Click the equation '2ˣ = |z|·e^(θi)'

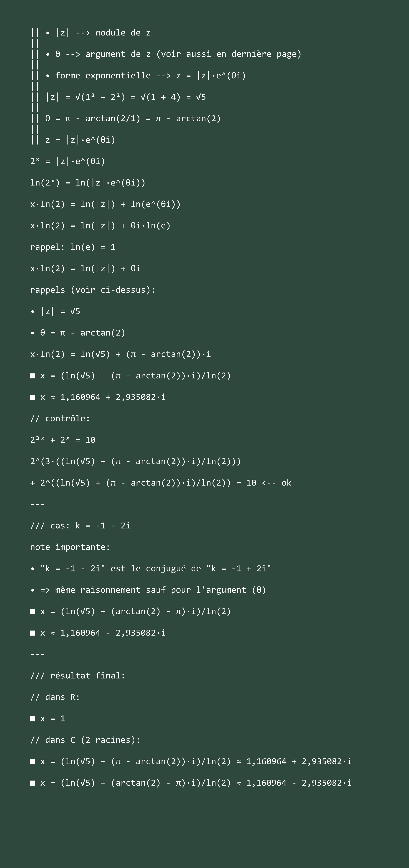click(68, 161)
